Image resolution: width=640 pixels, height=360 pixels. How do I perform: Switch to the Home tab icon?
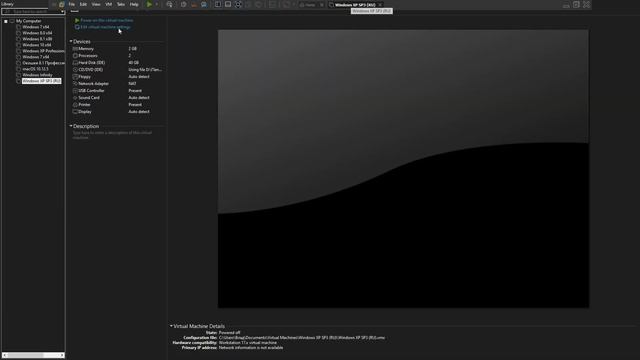click(302, 5)
